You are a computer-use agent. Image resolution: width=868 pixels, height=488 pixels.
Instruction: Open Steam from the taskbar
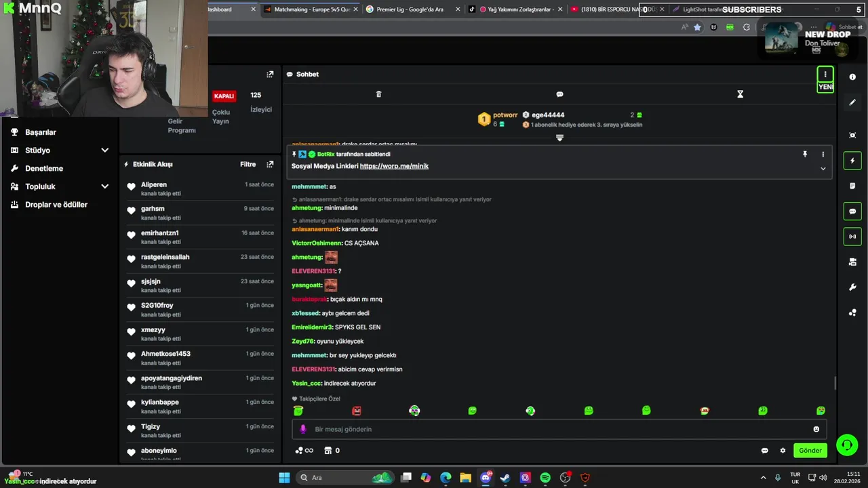[505, 478]
